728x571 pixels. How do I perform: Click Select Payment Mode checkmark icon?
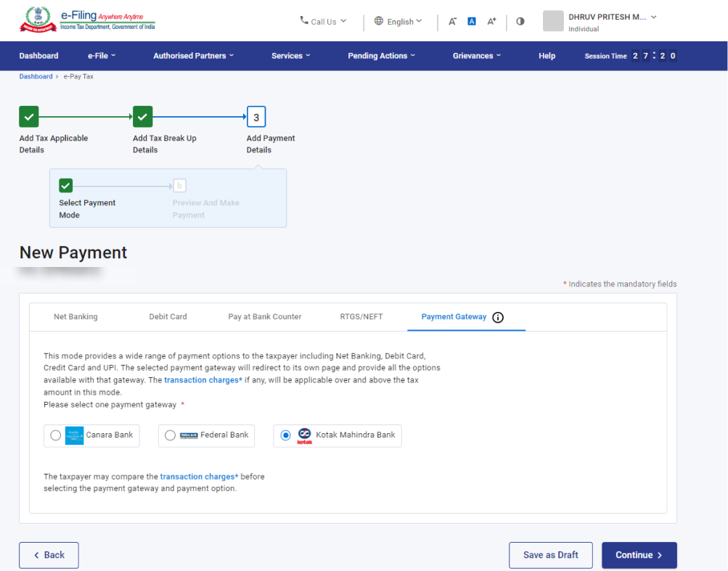[x=66, y=186]
